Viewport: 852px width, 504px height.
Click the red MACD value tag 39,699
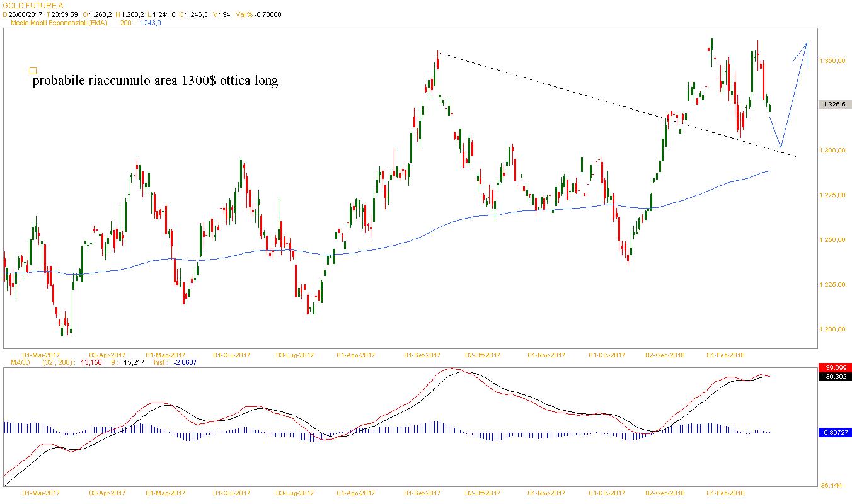point(834,367)
